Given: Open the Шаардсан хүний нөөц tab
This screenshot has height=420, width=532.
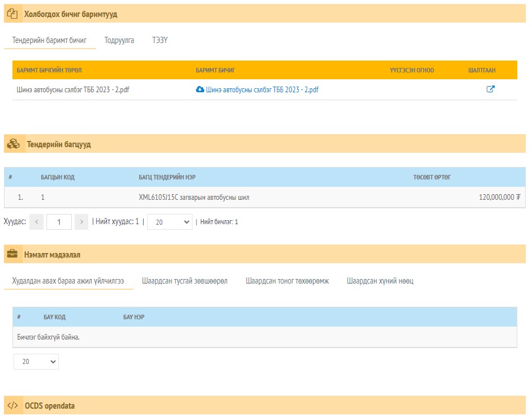Looking at the screenshot, I should [x=380, y=281].
